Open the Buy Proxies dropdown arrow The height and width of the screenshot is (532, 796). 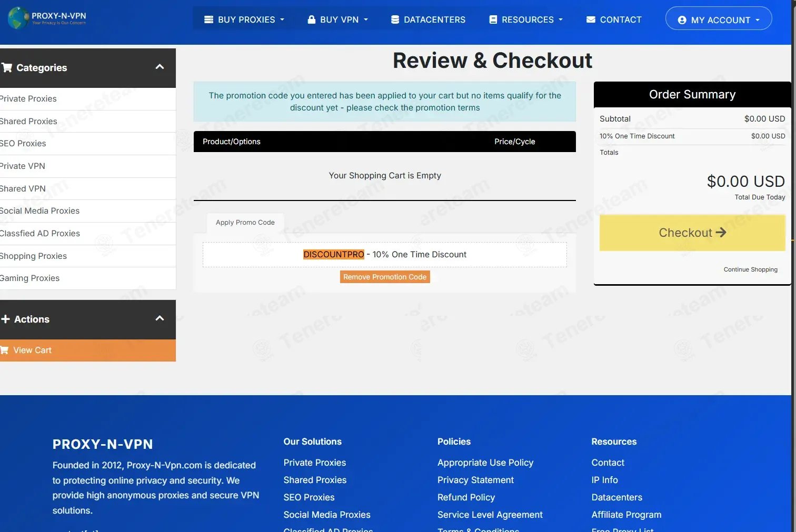tap(282, 19)
